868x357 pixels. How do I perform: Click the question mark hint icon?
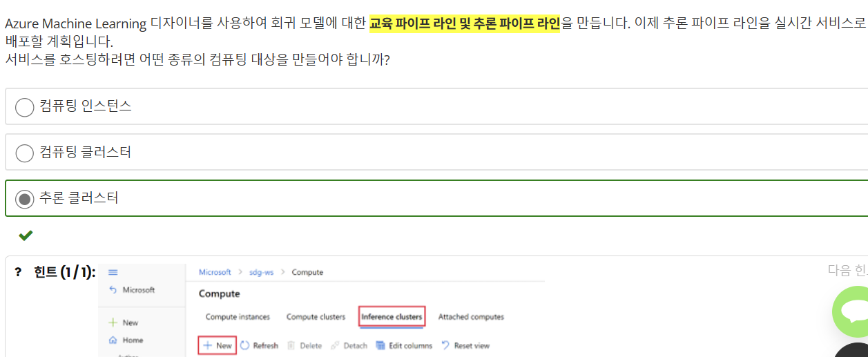pos(18,272)
